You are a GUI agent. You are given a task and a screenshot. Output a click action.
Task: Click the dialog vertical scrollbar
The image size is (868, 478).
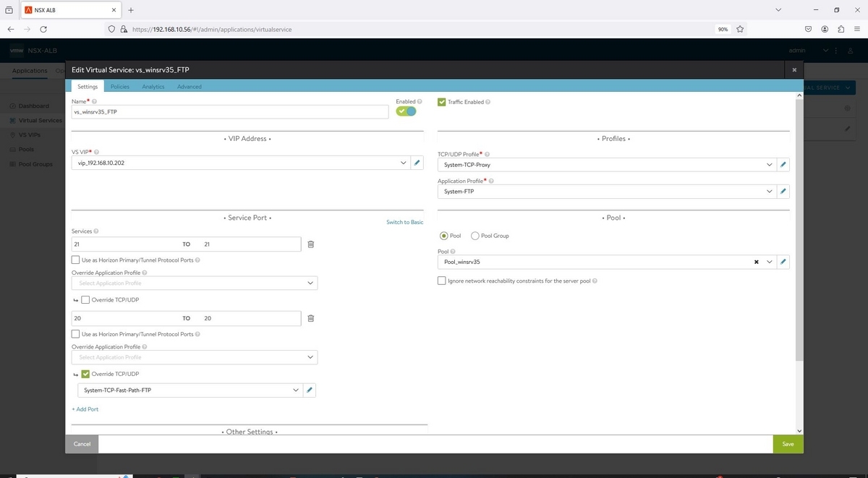pos(799,229)
